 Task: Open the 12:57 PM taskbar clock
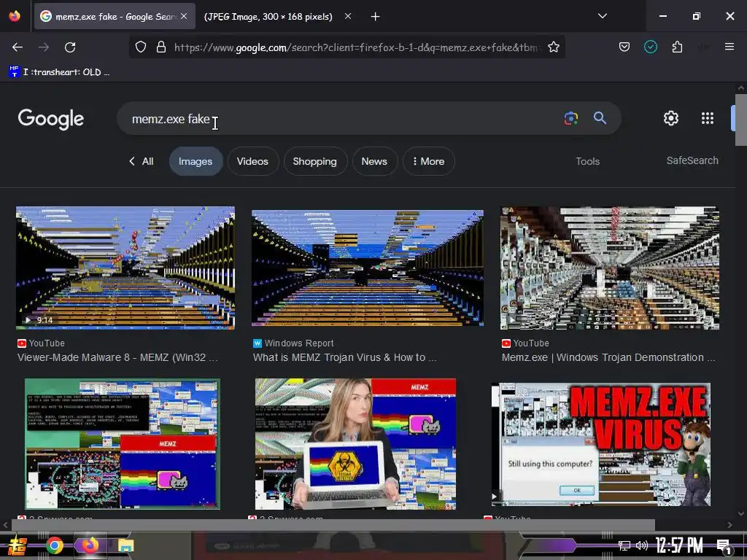(x=679, y=545)
